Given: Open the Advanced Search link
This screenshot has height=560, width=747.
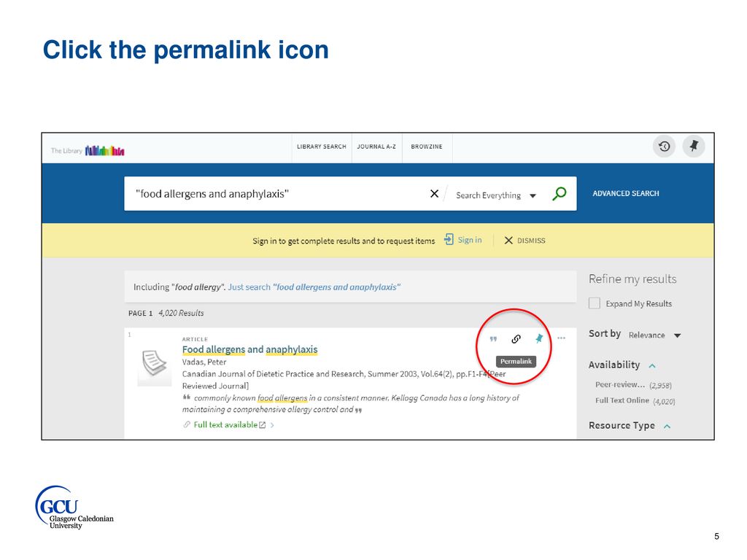Looking at the screenshot, I should tap(625, 194).
